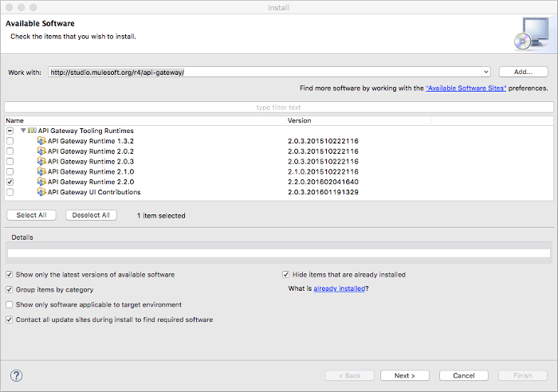Check API Gateway UI Contributions

[10, 192]
